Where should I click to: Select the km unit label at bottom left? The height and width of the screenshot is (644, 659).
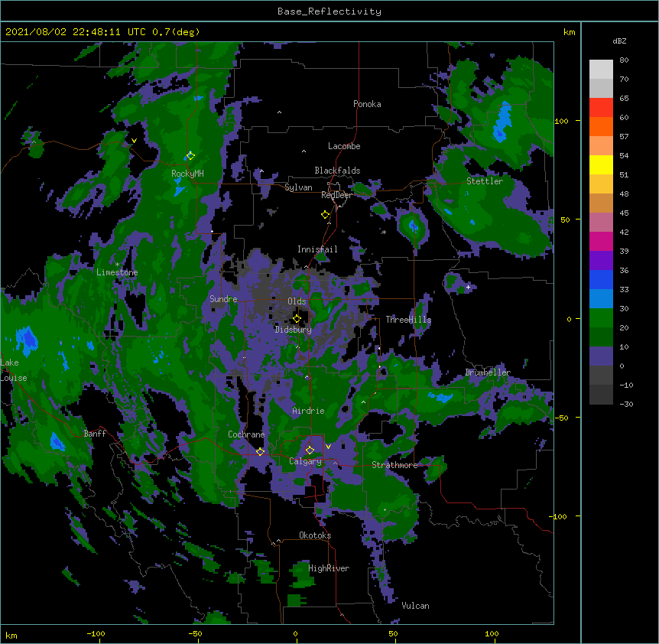(x=11, y=635)
